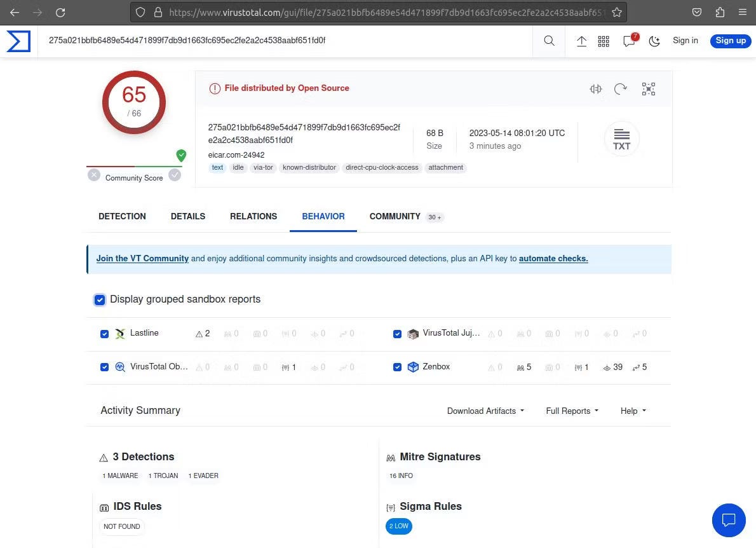Open the Full Reports dropdown
756x548 pixels.
[572, 411]
